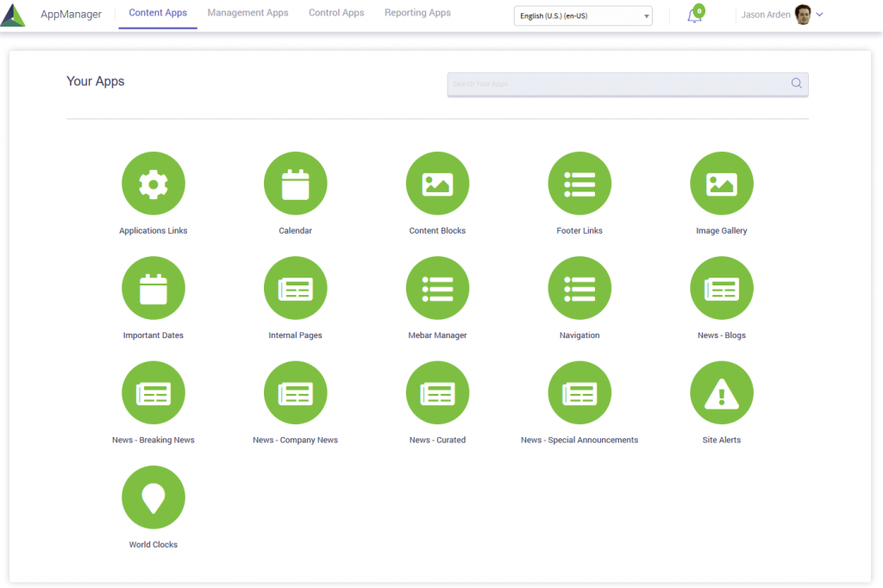
Task: Open the Footer Links app icon
Action: coord(579,184)
